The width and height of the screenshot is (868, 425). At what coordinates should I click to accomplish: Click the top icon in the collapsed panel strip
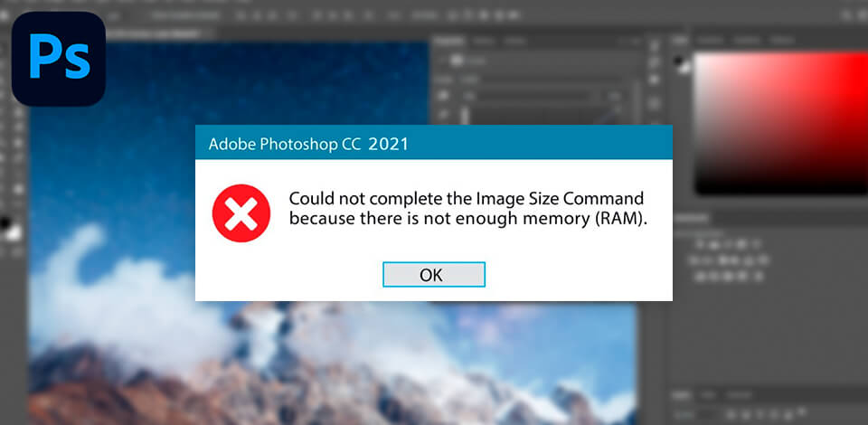tap(654, 45)
